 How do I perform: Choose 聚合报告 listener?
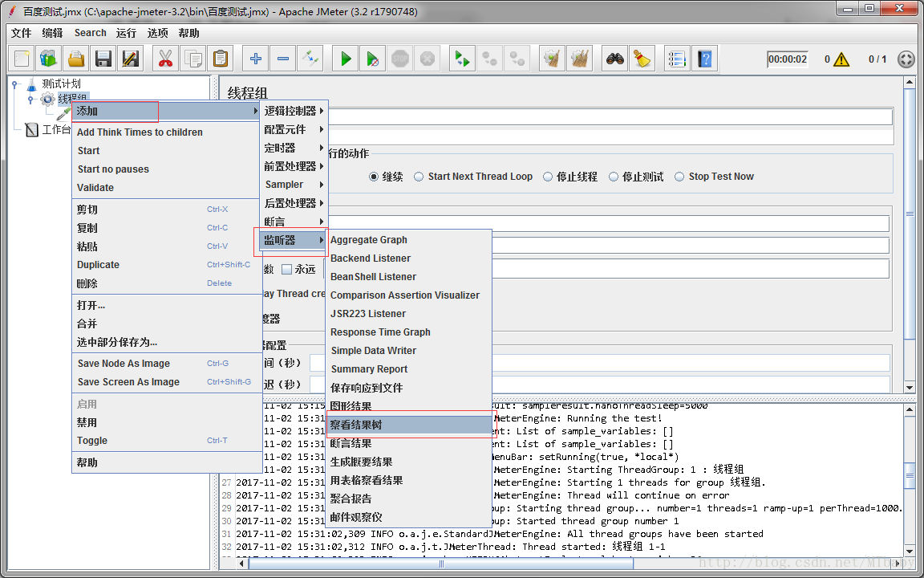coord(409,499)
